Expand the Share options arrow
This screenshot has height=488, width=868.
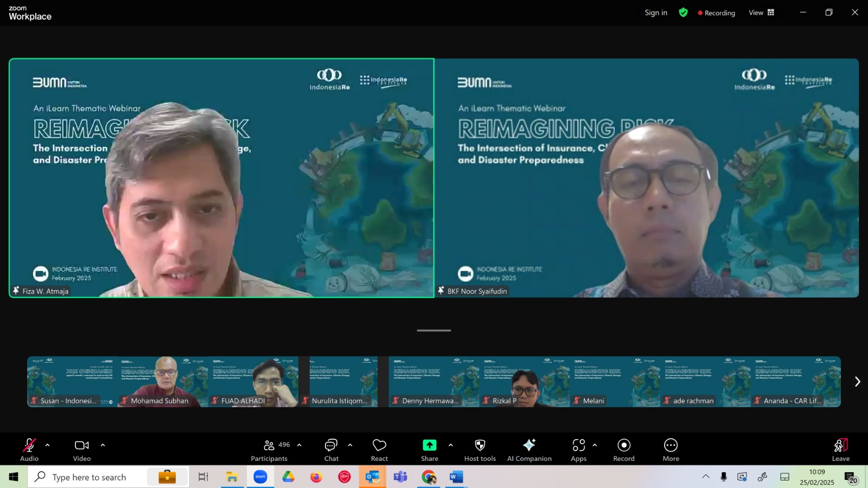point(450,445)
